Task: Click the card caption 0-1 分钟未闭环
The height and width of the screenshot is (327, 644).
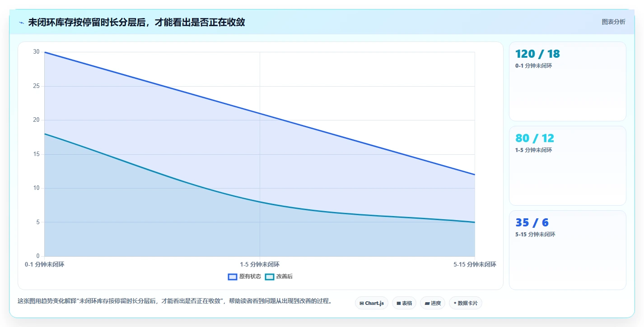Action: 533,66
